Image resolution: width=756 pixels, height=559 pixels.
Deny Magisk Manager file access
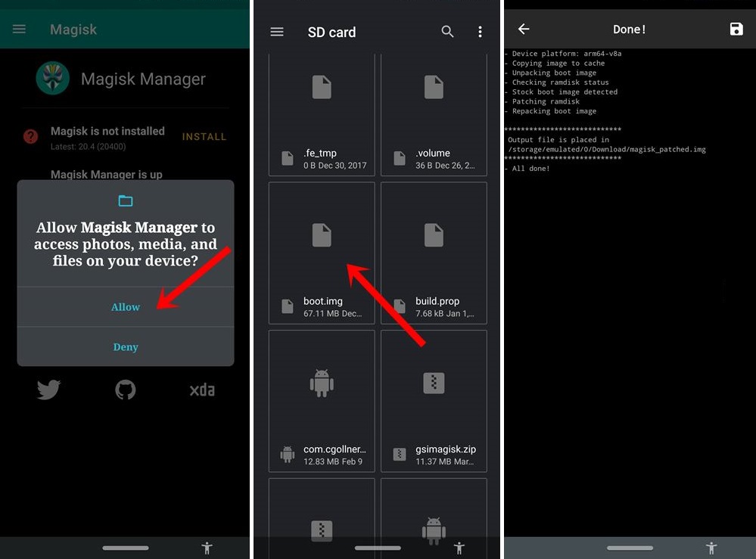point(126,347)
